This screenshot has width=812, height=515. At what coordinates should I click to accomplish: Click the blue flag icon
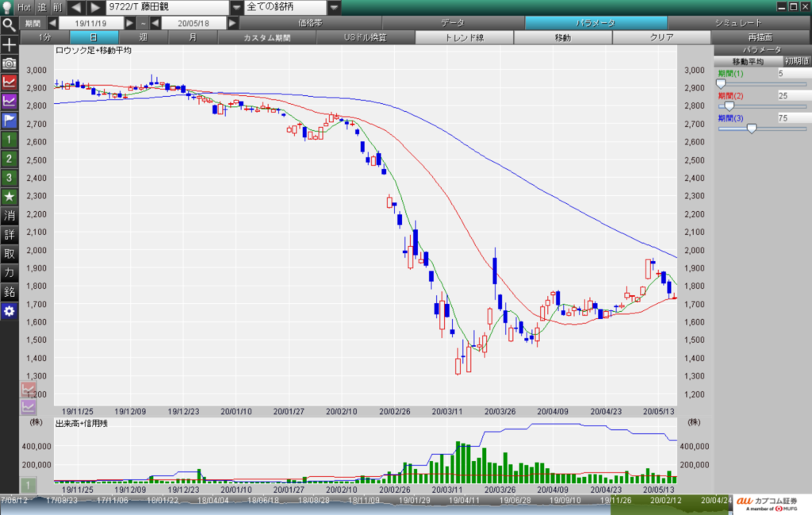[10, 120]
